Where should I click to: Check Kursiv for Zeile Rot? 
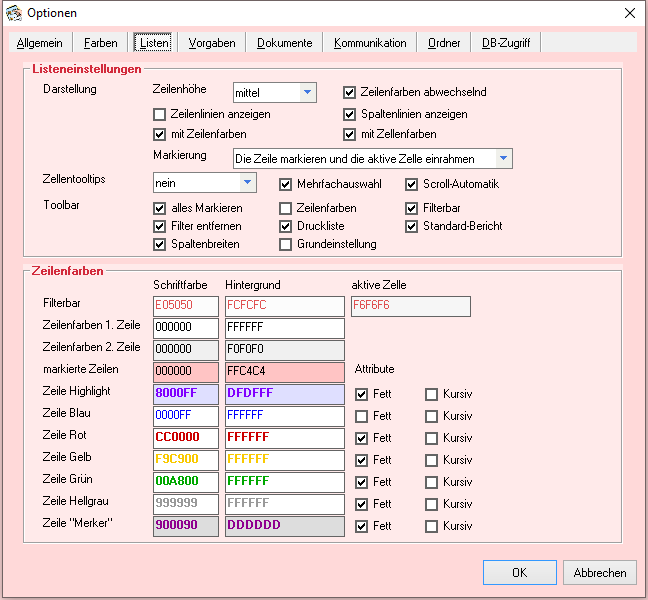point(432,438)
